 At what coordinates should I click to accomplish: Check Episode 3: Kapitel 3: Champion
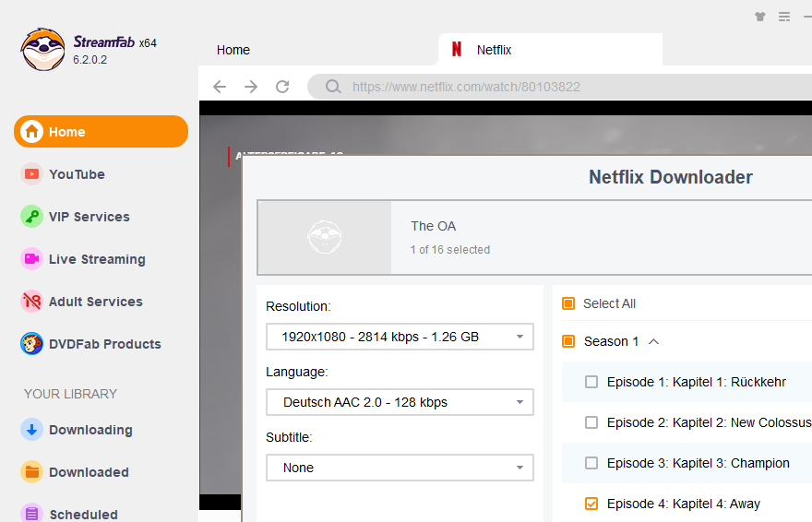coord(591,463)
